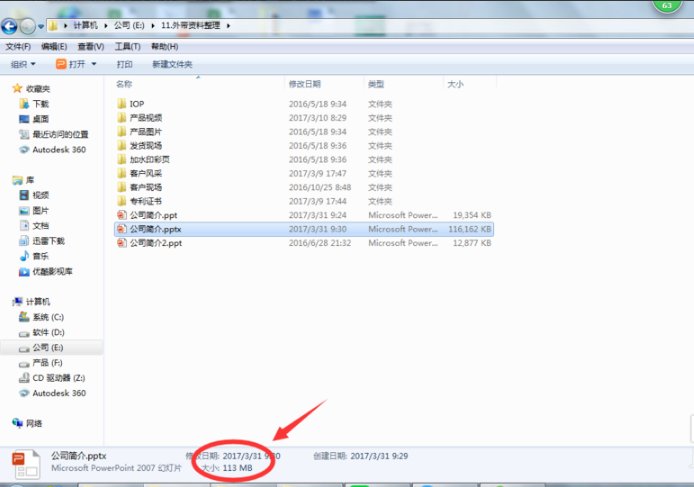Select the 公司 (E:) drive in sidebar
Viewport: 694px width, 487px height.
coord(48,348)
